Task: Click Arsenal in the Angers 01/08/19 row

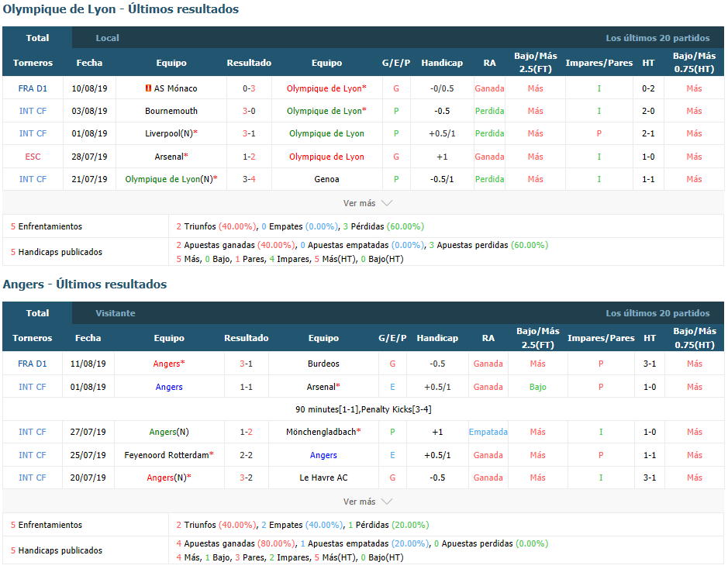Action: pos(321,387)
